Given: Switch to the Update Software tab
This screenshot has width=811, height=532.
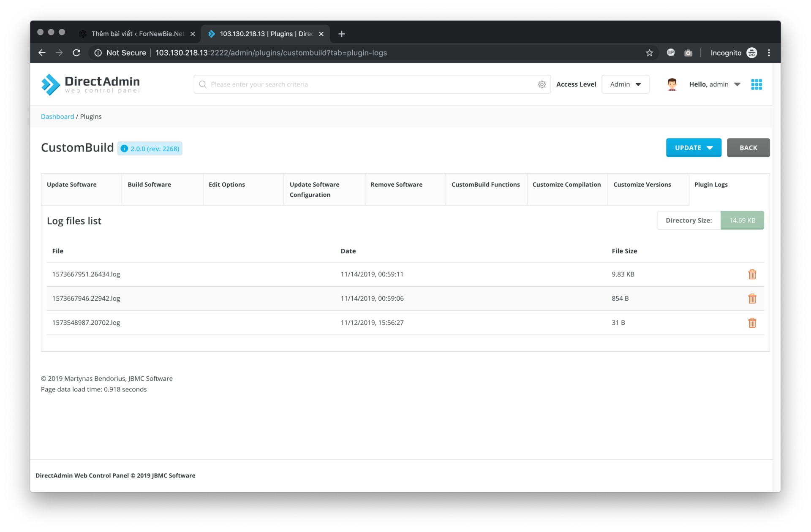Looking at the screenshot, I should point(81,189).
